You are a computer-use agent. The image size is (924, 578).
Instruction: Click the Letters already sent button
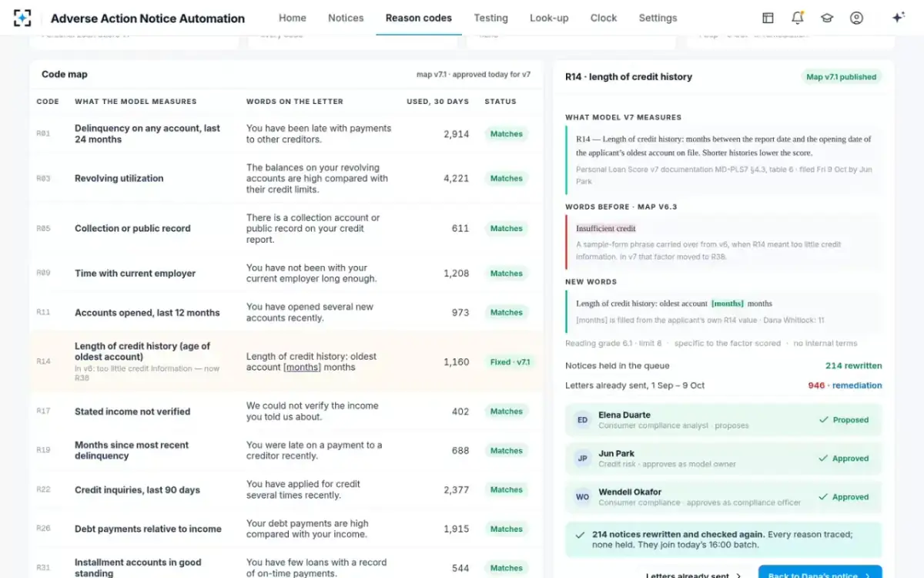tap(695, 572)
